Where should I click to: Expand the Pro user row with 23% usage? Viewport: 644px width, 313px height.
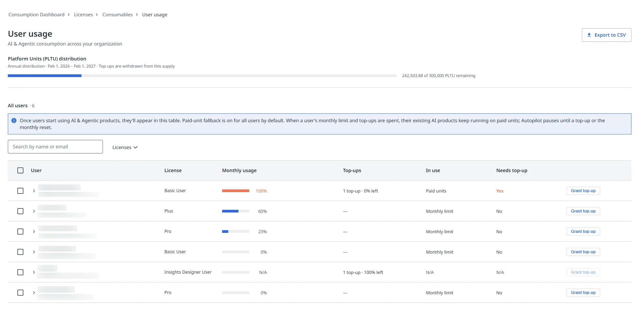tap(34, 232)
